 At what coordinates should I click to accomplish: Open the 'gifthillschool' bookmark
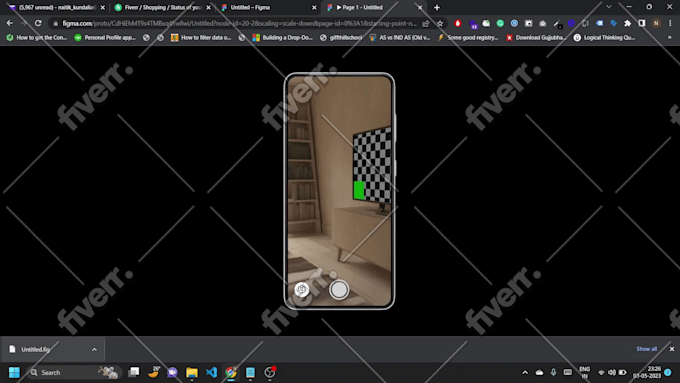341,38
